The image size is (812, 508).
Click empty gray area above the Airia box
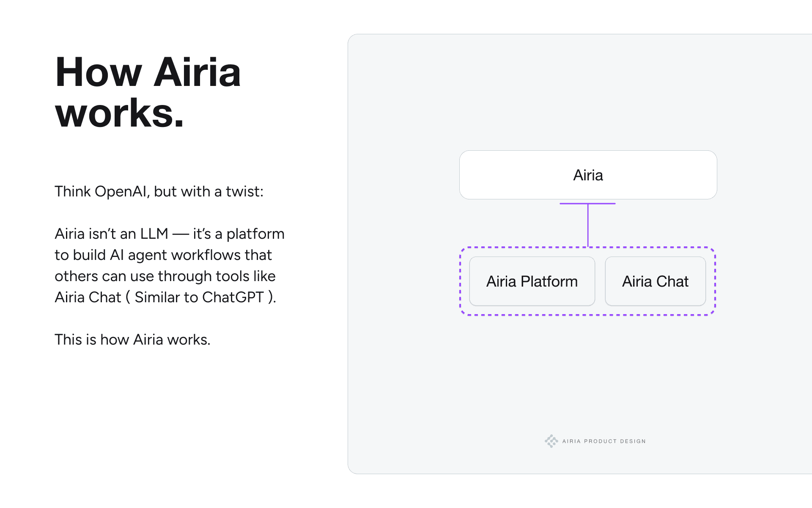pyautogui.click(x=588, y=93)
